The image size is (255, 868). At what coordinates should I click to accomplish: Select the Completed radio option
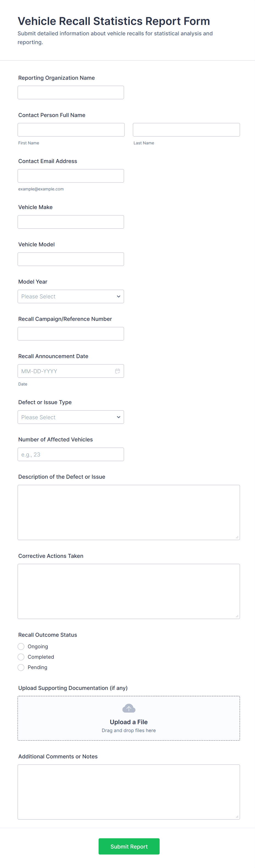pyautogui.click(x=21, y=657)
